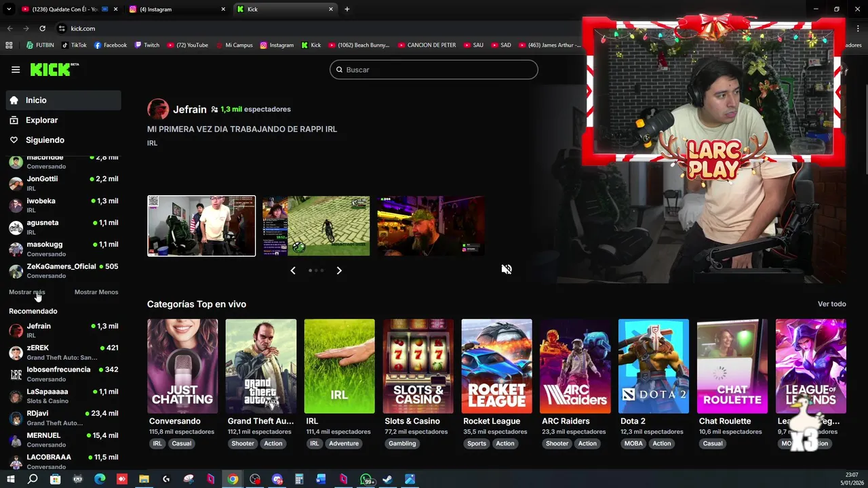This screenshot has height=488, width=868.
Task: Unmute the featured stream preview
Action: click(x=507, y=269)
